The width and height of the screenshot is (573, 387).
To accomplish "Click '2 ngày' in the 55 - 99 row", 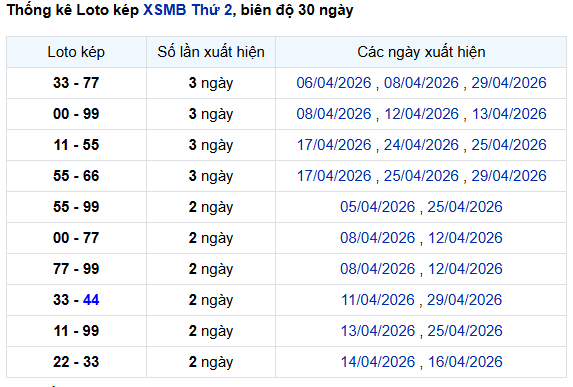I will tap(211, 208).
